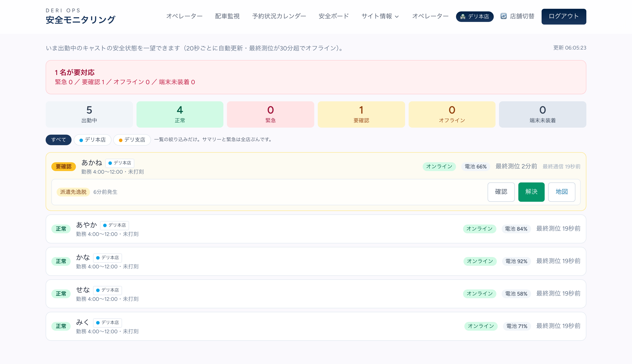The image size is (632, 364).
Task: Open サイト情報 menu
Action: tap(380, 16)
